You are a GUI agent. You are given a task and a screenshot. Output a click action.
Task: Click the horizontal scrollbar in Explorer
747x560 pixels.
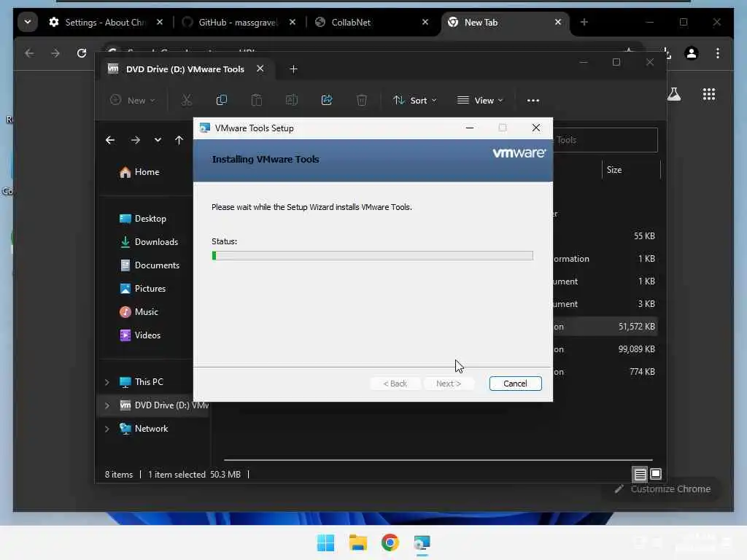438,460
